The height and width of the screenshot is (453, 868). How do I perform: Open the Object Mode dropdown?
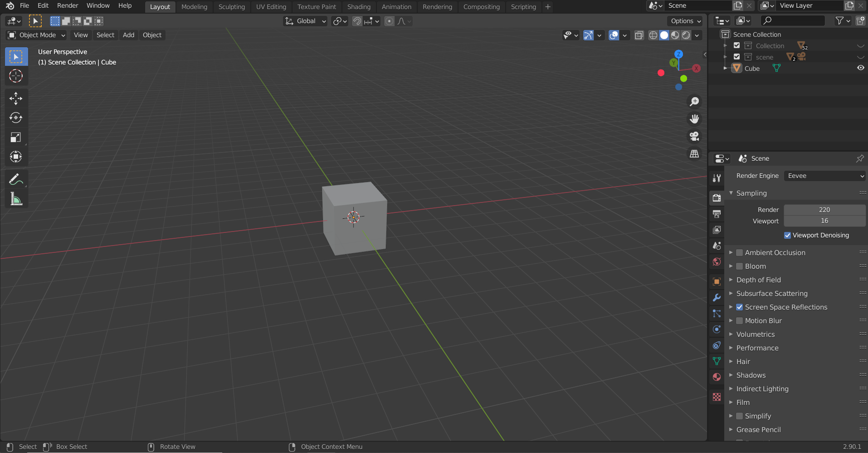[37, 35]
